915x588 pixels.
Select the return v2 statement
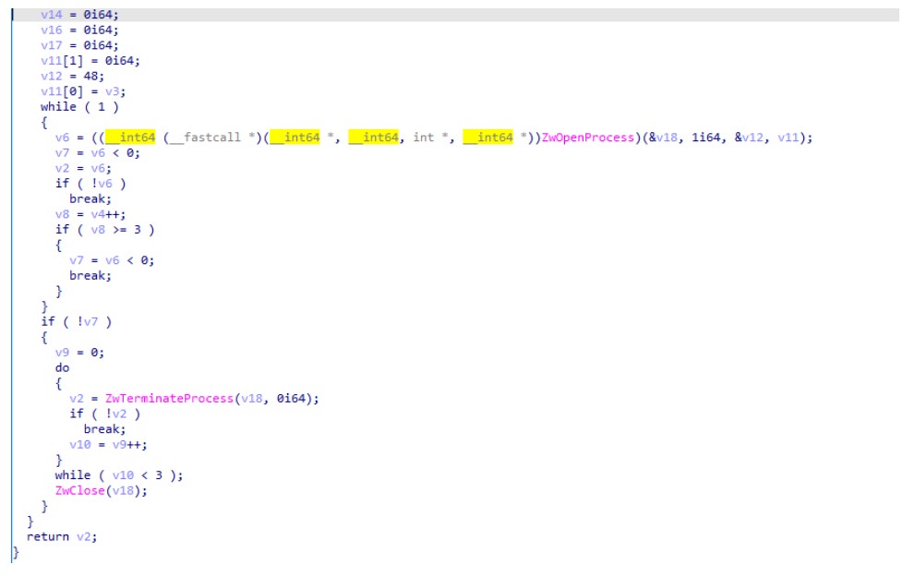[x=61, y=536]
